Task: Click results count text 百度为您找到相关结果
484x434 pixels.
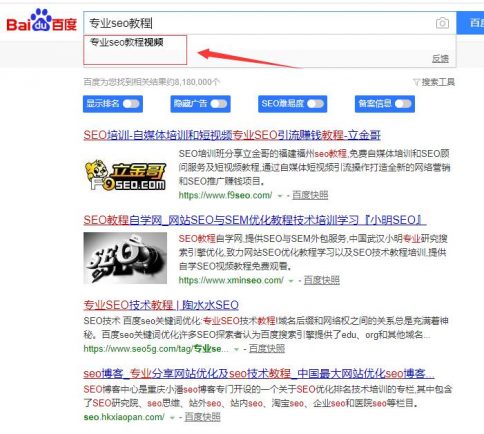Action: 152,82
